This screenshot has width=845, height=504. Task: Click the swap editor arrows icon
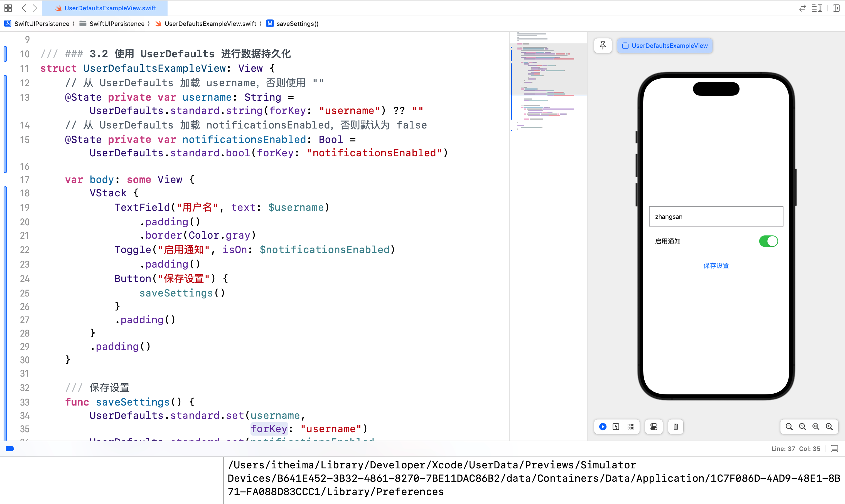click(x=802, y=8)
